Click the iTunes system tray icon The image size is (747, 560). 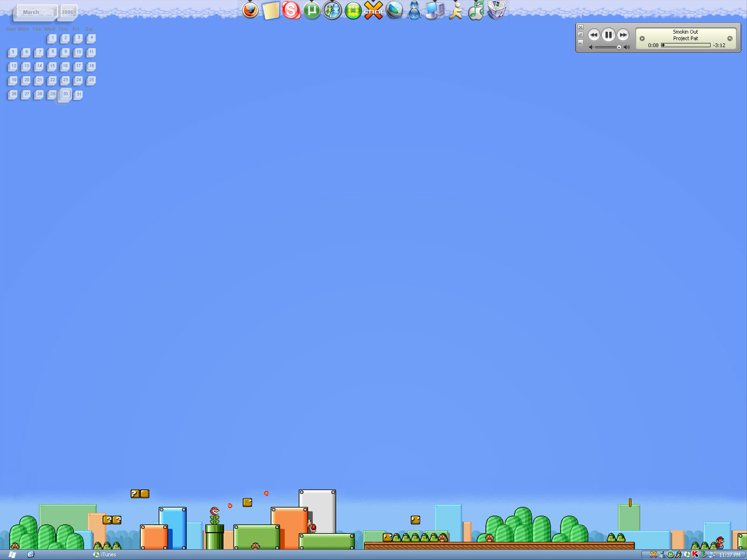[x=687, y=555]
